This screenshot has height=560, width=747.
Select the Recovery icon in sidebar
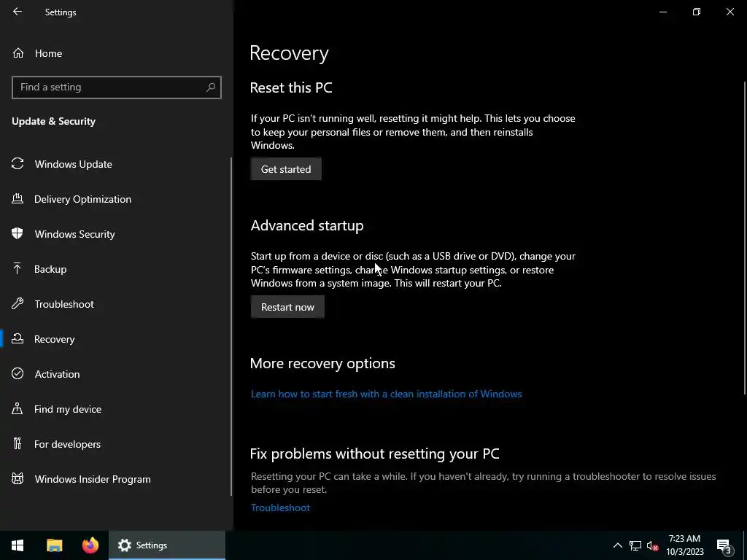[x=18, y=339]
